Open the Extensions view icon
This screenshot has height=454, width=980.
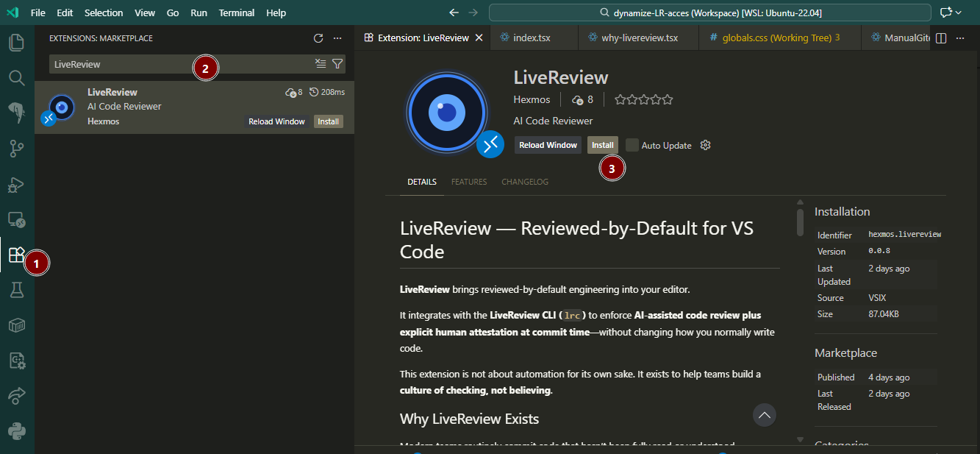click(16, 255)
